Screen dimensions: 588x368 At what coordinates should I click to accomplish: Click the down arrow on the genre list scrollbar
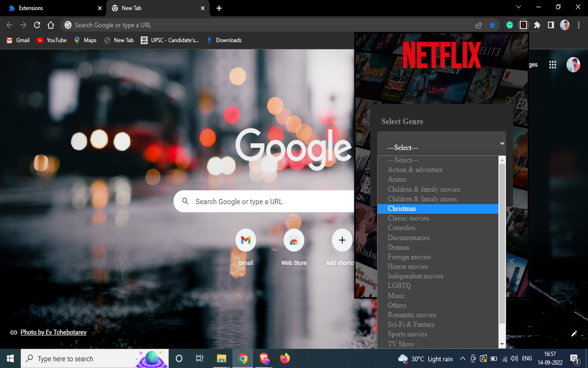(502, 344)
